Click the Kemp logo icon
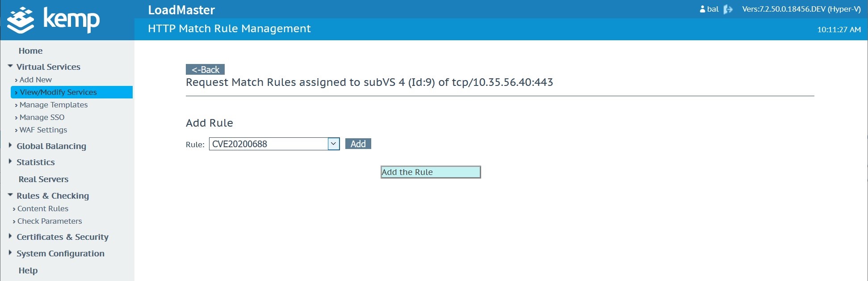 21,20
